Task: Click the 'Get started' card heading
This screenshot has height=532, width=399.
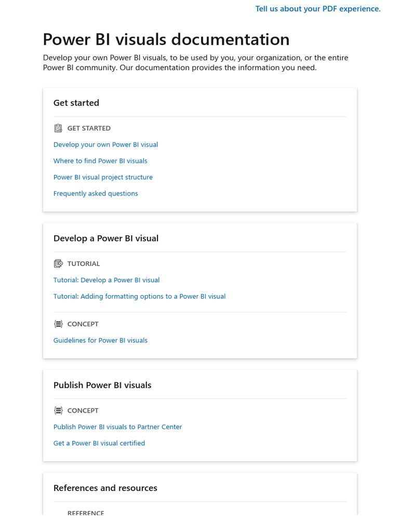Action: (76, 103)
